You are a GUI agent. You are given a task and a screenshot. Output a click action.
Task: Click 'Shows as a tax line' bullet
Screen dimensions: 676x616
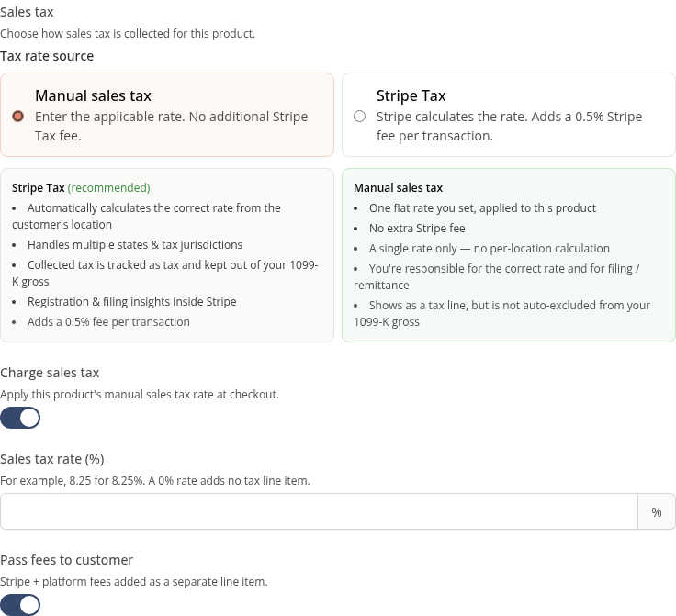(x=501, y=314)
